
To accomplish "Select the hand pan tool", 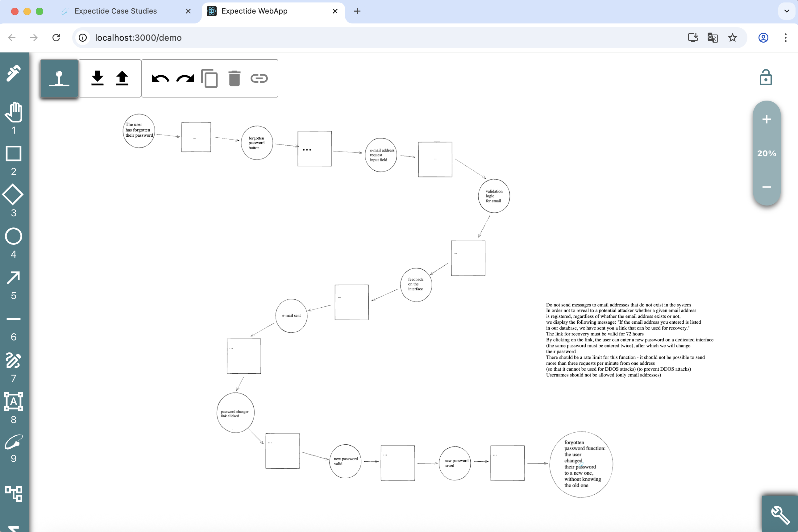I will (14, 112).
